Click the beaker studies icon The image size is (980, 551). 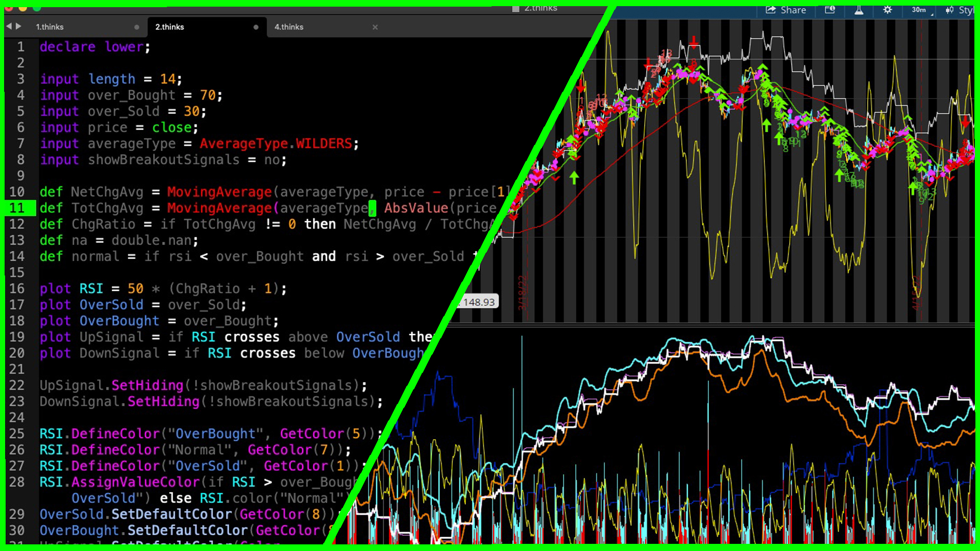point(859,10)
